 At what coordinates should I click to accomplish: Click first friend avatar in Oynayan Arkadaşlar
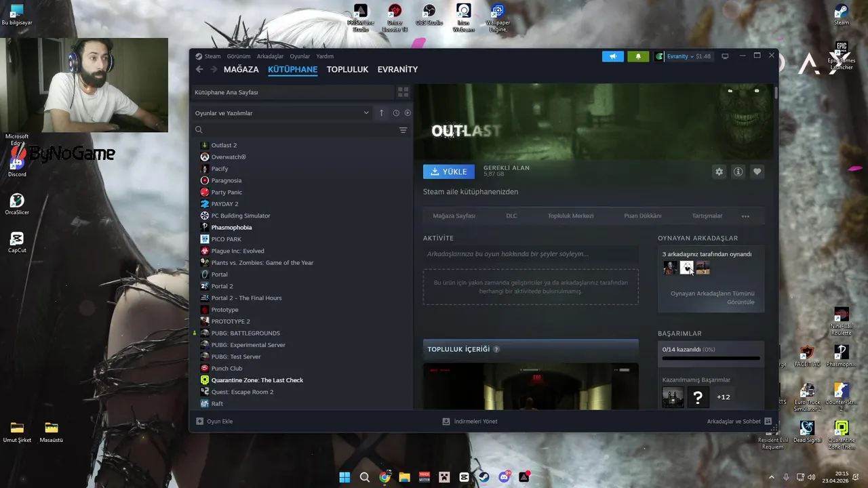[x=670, y=268]
